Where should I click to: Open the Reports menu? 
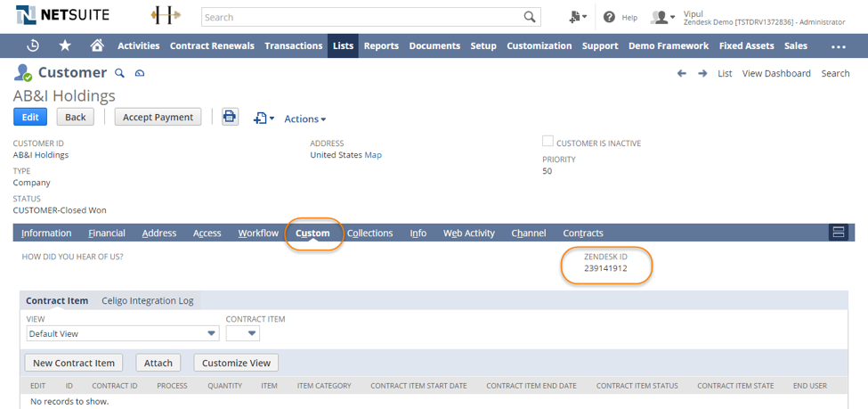(381, 46)
